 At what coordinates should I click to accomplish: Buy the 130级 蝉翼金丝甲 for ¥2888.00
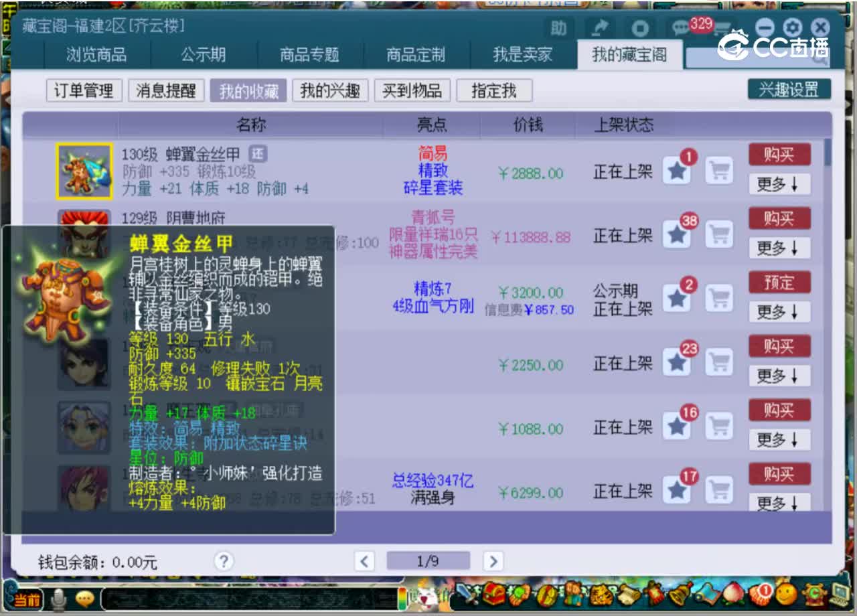pos(779,155)
